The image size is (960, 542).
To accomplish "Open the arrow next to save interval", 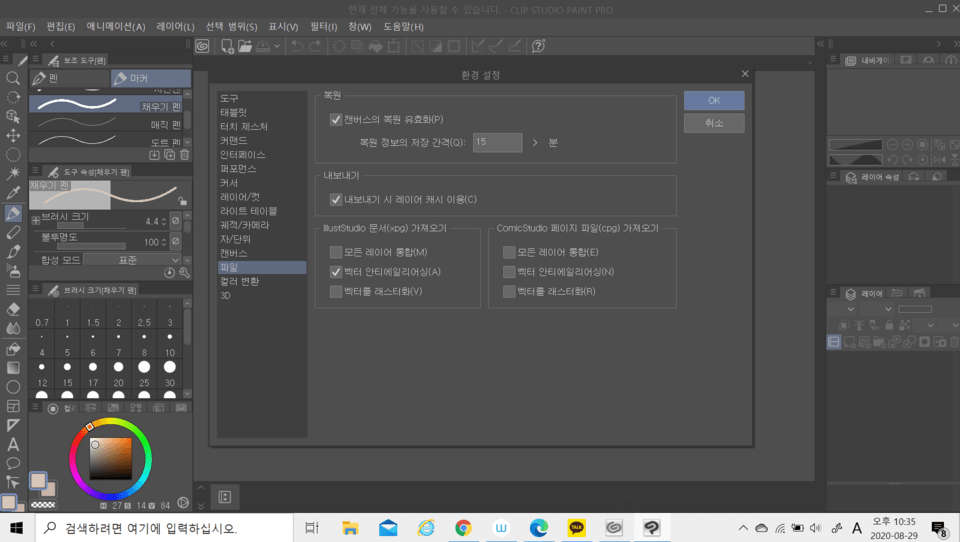I will pyautogui.click(x=535, y=143).
